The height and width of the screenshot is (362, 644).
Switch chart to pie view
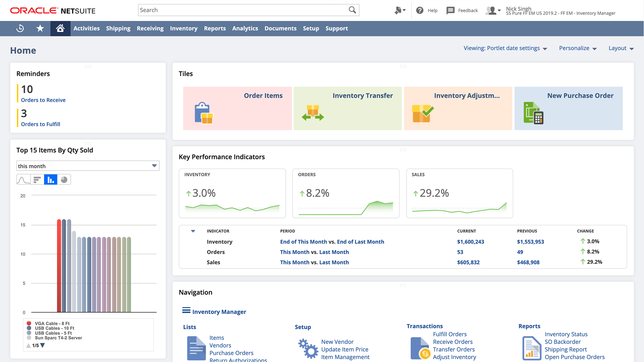click(x=64, y=179)
